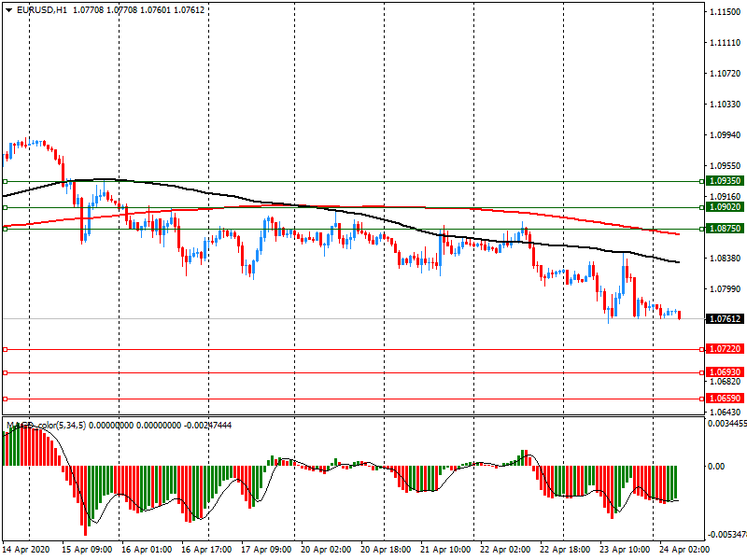The height and width of the screenshot is (560, 747).
Task: Grab left handle of 1.07220 red line
Action: [6, 349]
